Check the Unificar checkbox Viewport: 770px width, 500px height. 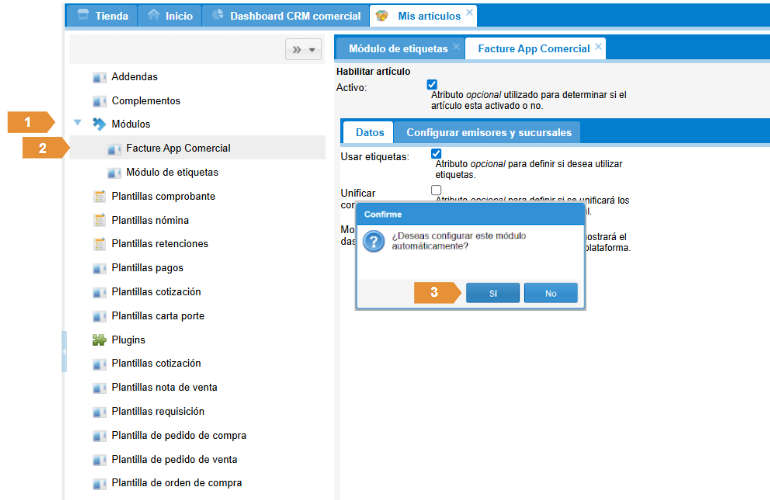tap(436, 190)
